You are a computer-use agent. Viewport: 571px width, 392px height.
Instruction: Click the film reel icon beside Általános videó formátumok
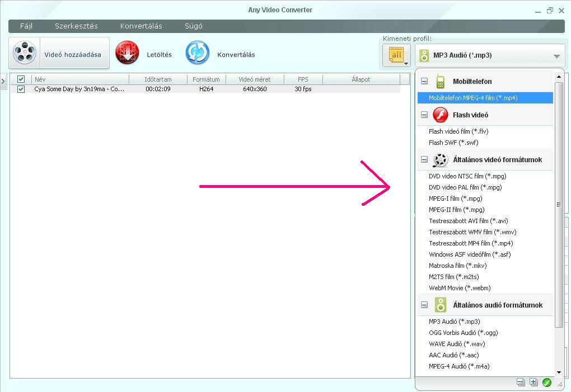(440, 159)
